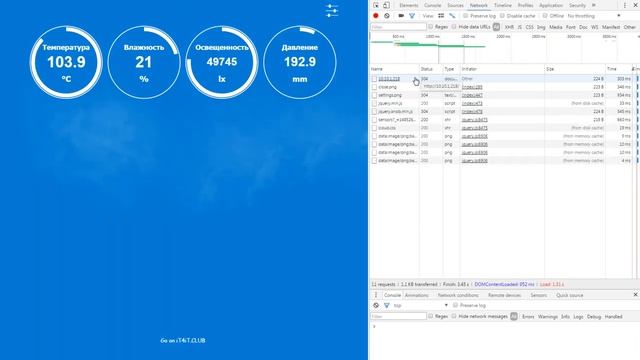Screen dimensions: 640x360
Task: Open the dashboard settings sliders icon
Action: tap(332, 11)
